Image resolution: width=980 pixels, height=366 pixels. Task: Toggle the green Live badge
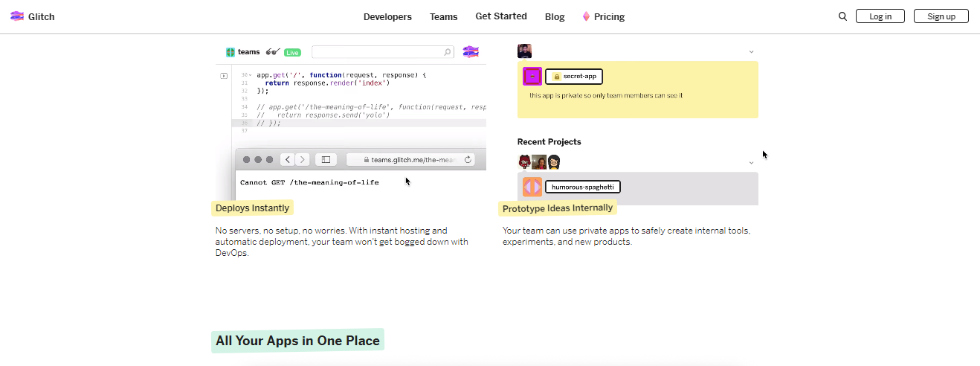[x=292, y=52]
